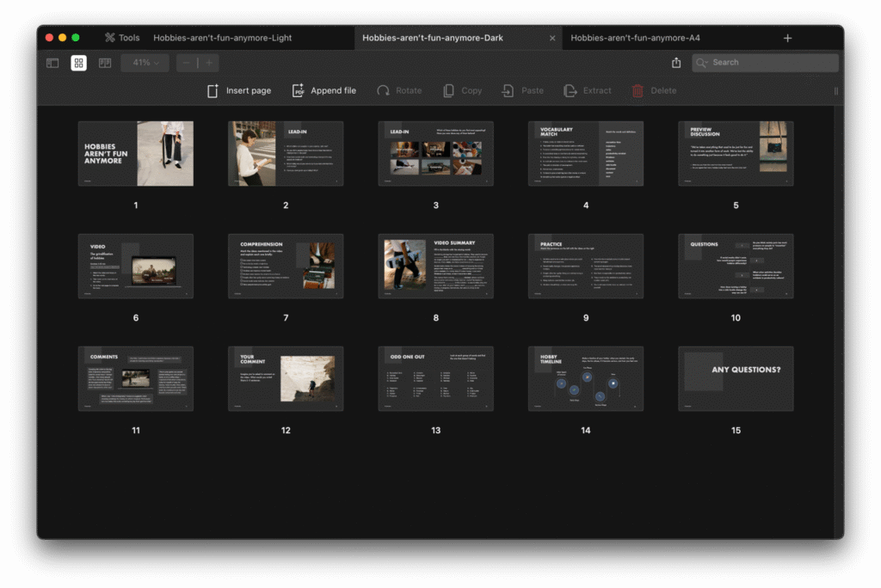Click the zoom in plus button
881x588 pixels.
coord(208,63)
